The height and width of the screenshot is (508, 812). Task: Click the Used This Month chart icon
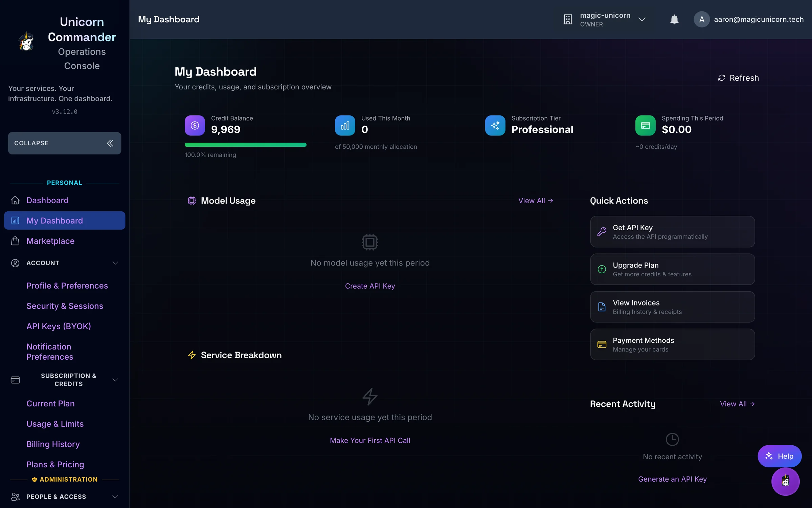coord(345,126)
